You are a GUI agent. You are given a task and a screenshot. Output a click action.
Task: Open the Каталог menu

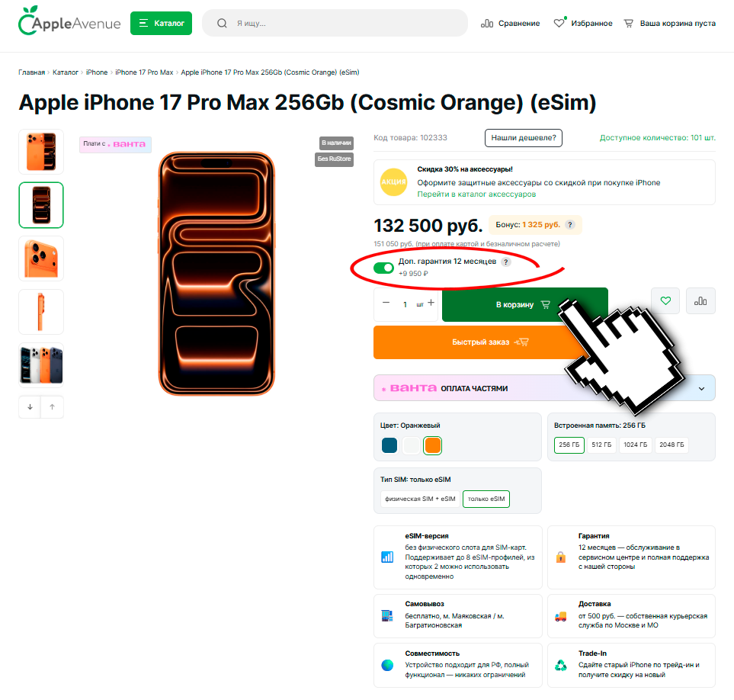161,24
